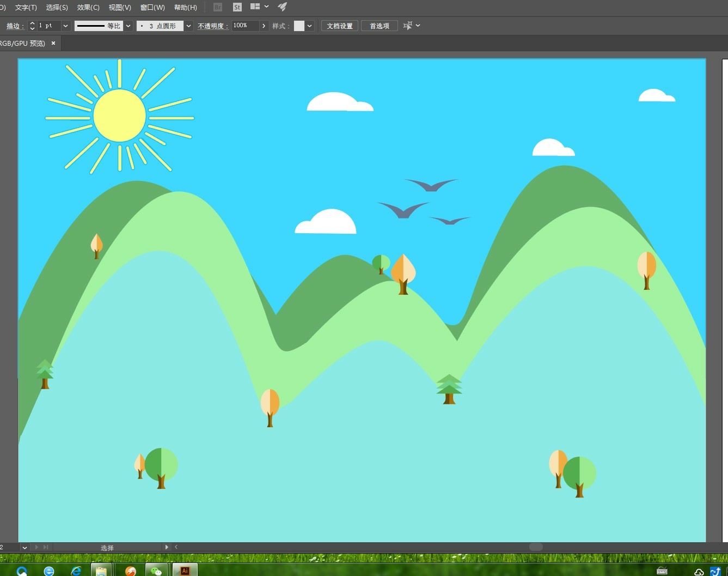
Task: Expand the opacity slider arrow
Action: click(264, 26)
